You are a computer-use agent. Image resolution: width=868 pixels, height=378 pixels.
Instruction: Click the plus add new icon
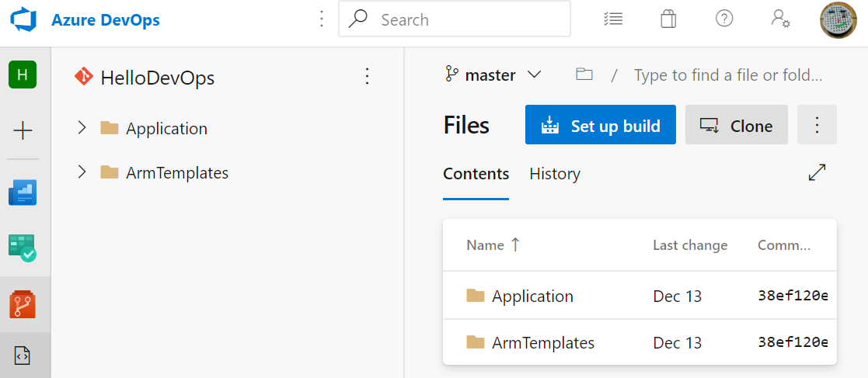pyautogui.click(x=23, y=130)
